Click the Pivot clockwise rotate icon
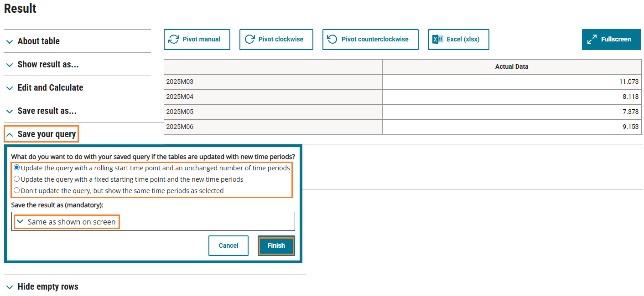The image size is (644, 296). [249, 39]
